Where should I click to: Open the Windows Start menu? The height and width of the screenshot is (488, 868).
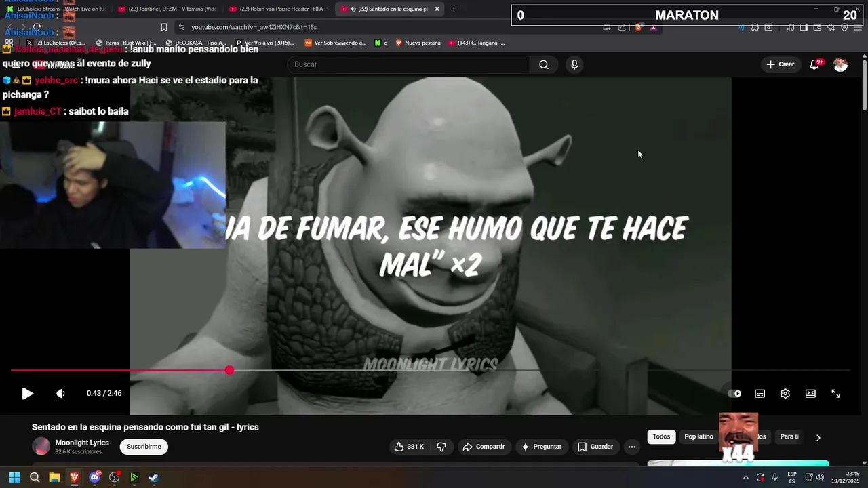coord(14,477)
